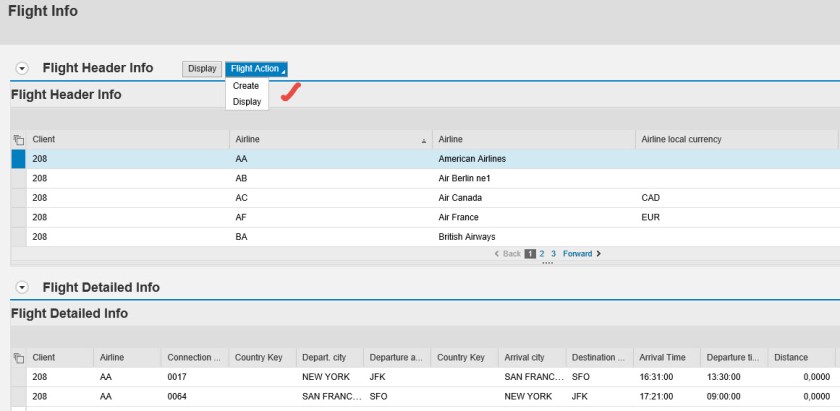840x411 pixels.
Task: Open the Flight Action dropdown button
Action: (x=256, y=69)
